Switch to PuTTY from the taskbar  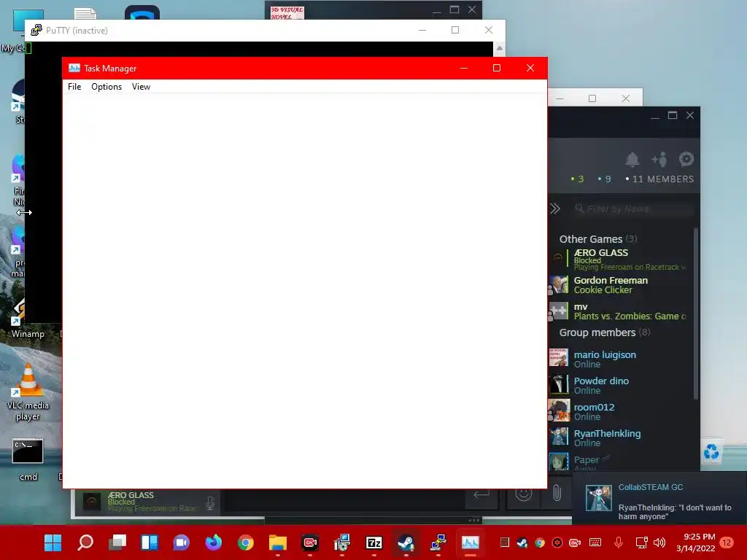click(438, 542)
